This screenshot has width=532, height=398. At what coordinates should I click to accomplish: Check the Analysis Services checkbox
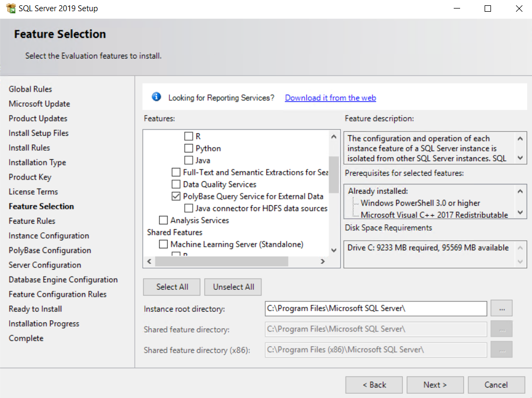click(163, 221)
